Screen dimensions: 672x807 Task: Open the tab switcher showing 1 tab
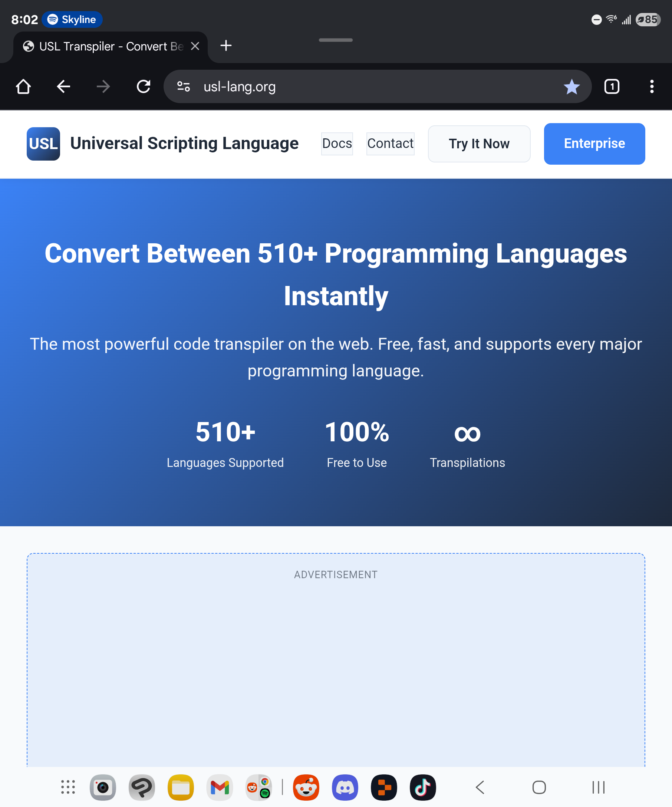pyautogui.click(x=612, y=86)
